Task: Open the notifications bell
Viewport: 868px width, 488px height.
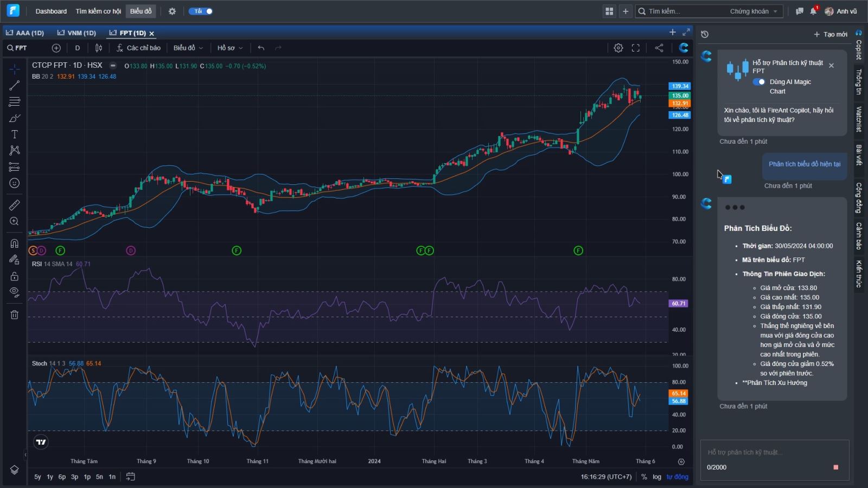Action: [x=813, y=11]
